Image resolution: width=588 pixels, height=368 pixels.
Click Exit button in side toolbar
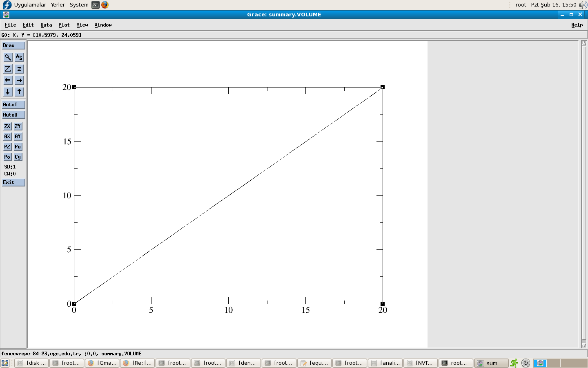(13, 182)
